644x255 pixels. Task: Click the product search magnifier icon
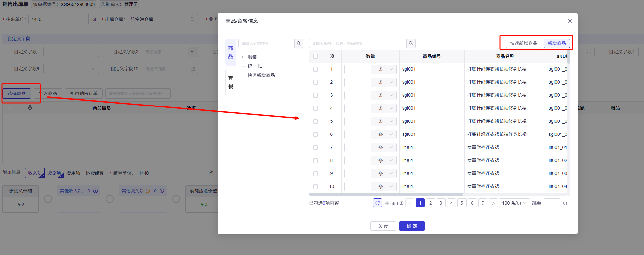(411, 43)
